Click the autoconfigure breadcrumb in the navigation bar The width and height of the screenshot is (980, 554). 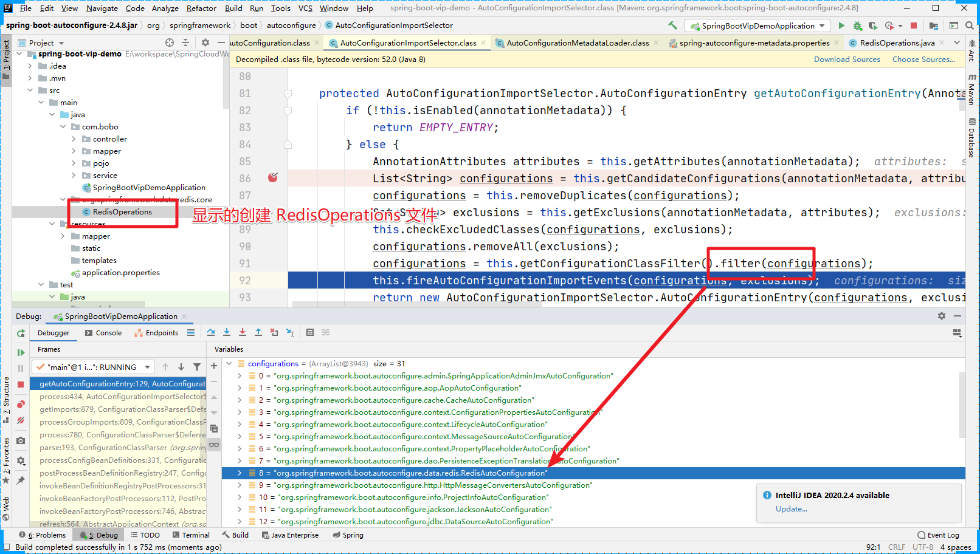pyautogui.click(x=291, y=26)
